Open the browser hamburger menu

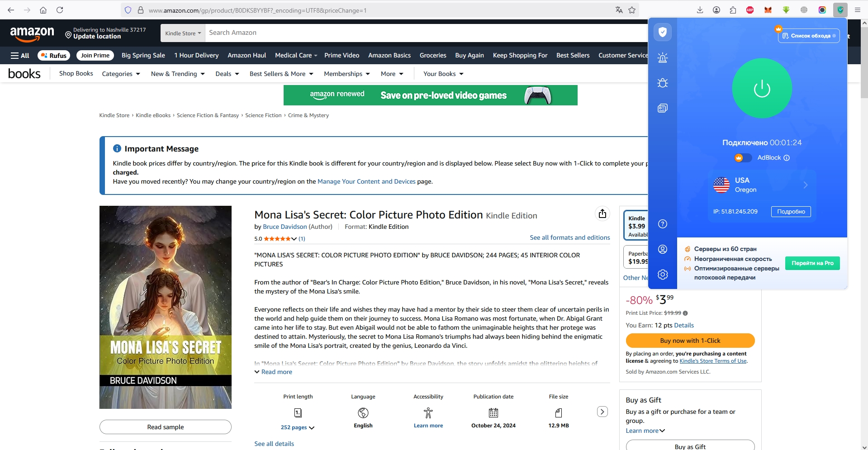coord(857,10)
